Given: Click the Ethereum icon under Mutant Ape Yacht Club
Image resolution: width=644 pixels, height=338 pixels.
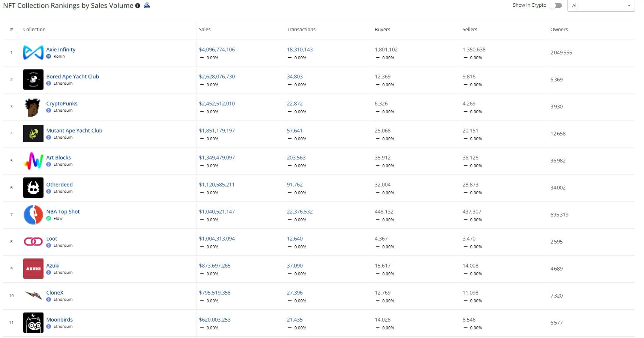Looking at the screenshot, I should (x=49, y=137).
